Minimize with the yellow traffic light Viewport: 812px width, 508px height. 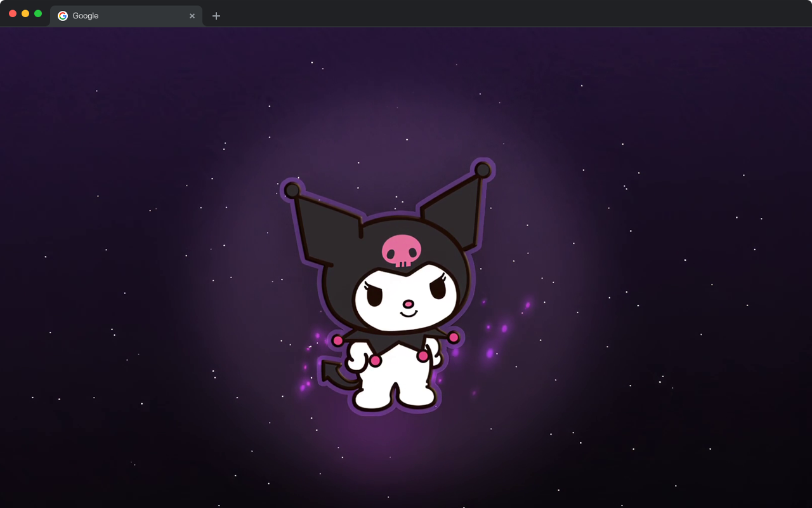(25, 12)
